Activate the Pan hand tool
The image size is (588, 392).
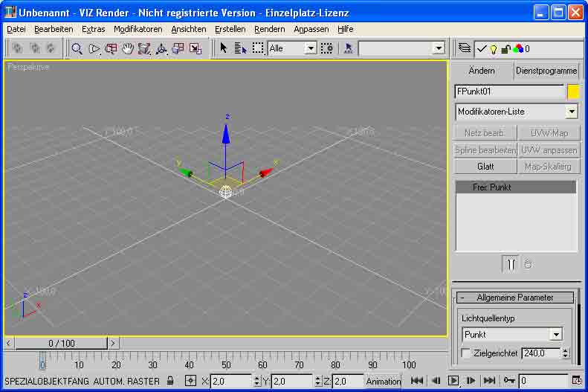pyautogui.click(x=127, y=48)
